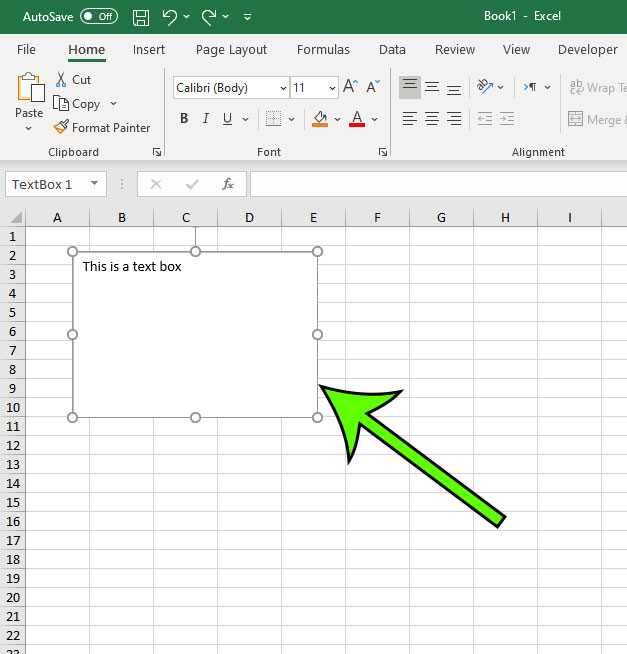
Task: Open the Page Layout tab
Action: coord(232,50)
